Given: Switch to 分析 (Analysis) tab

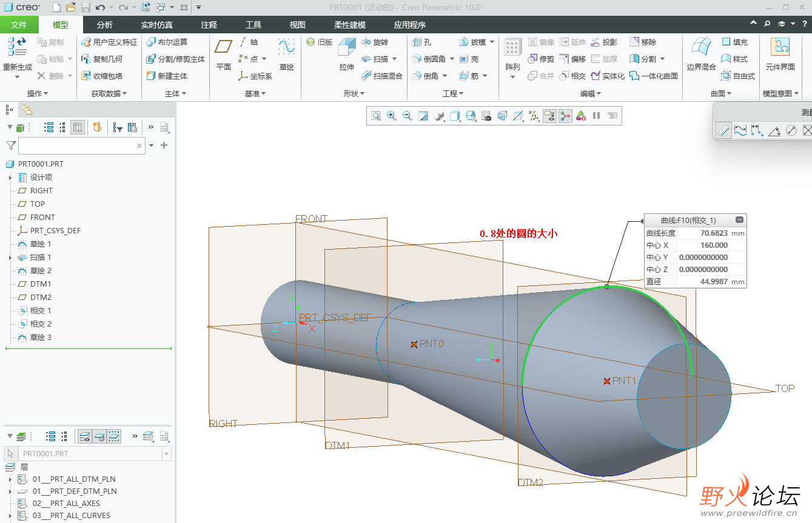Looking at the screenshot, I should coord(104,25).
